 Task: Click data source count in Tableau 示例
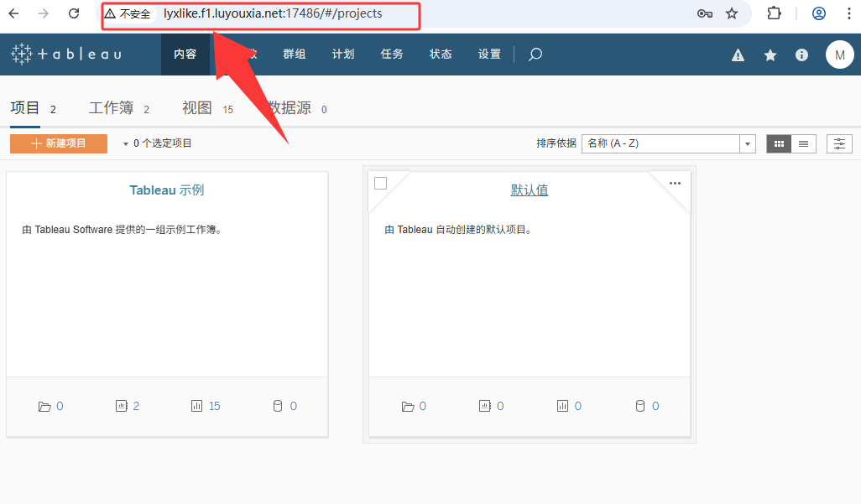[x=285, y=406]
